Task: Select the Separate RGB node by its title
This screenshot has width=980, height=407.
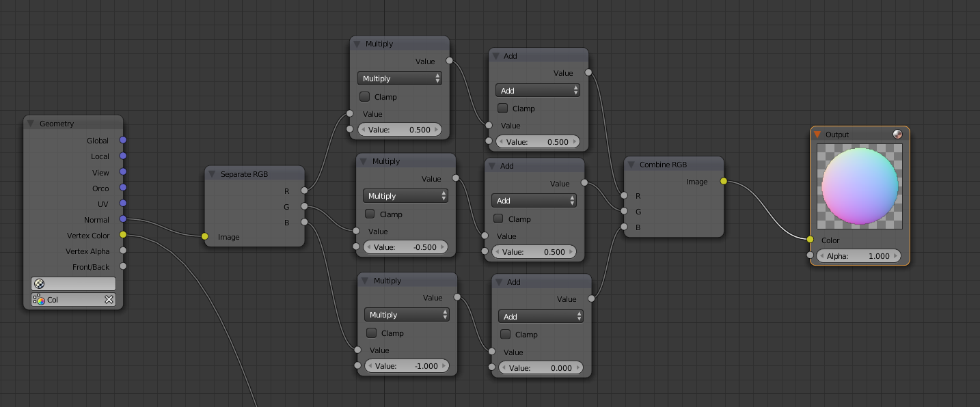Action: 244,174
